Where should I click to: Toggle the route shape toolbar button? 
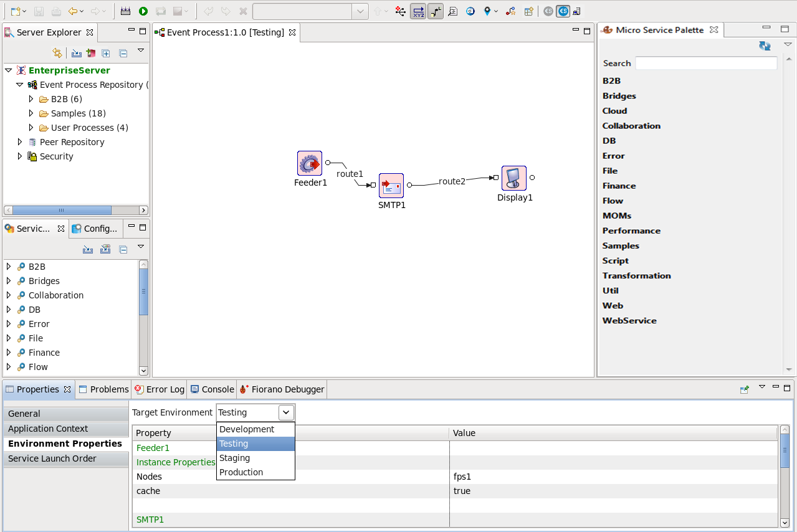click(436, 11)
